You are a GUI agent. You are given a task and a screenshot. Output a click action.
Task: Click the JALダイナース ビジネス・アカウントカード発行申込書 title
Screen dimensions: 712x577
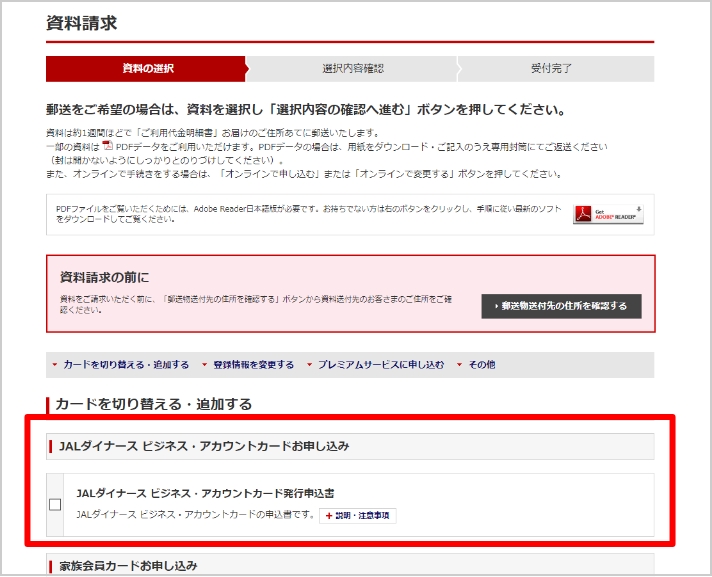(x=205, y=493)
